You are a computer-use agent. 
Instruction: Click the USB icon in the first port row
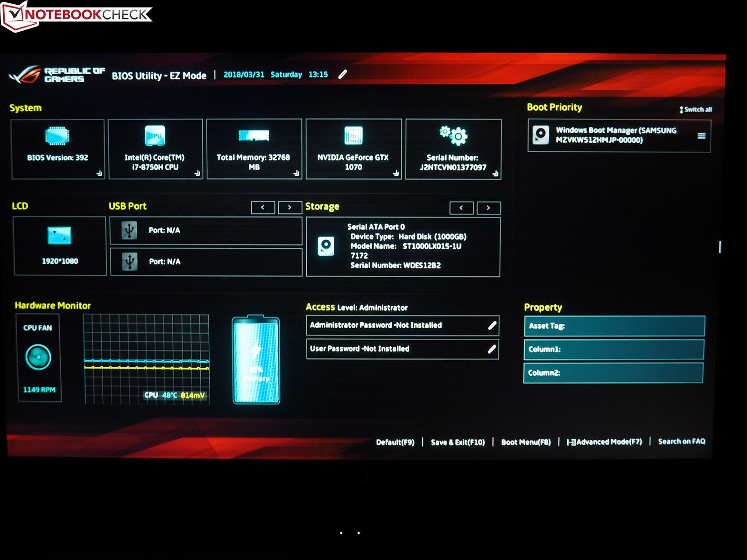pyautogui.click(x=129, y=230)
